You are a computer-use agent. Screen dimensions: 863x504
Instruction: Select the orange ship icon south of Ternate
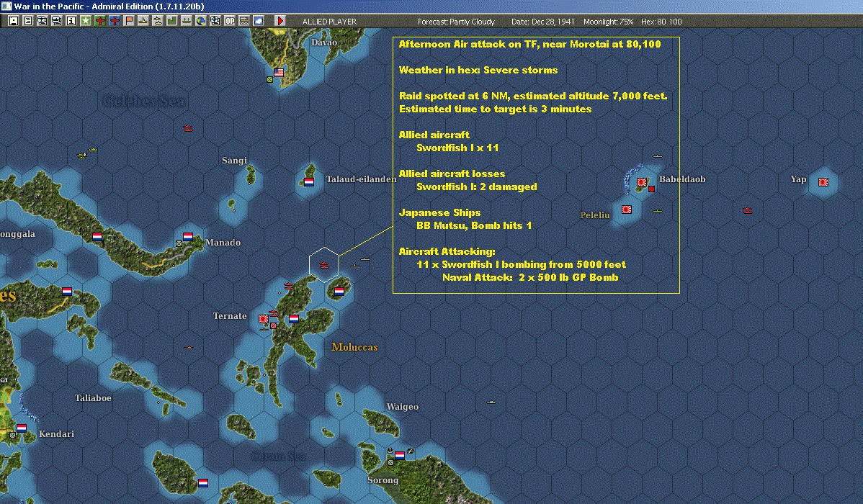[x=188, y=347]
